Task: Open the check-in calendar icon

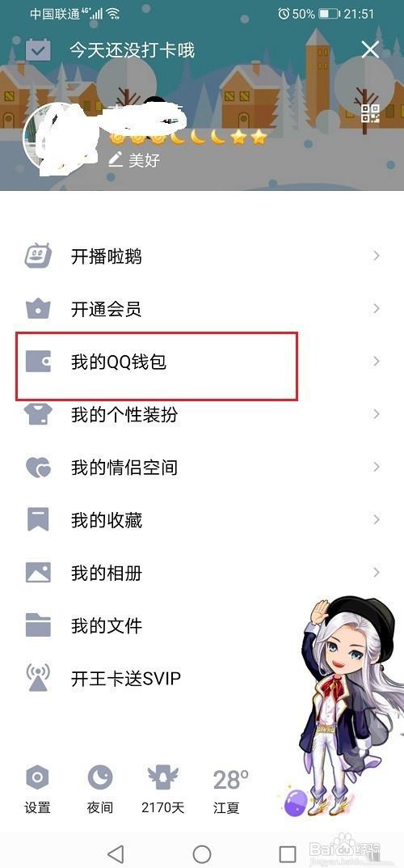Action: pyautogui.click(x=38, y=50)
